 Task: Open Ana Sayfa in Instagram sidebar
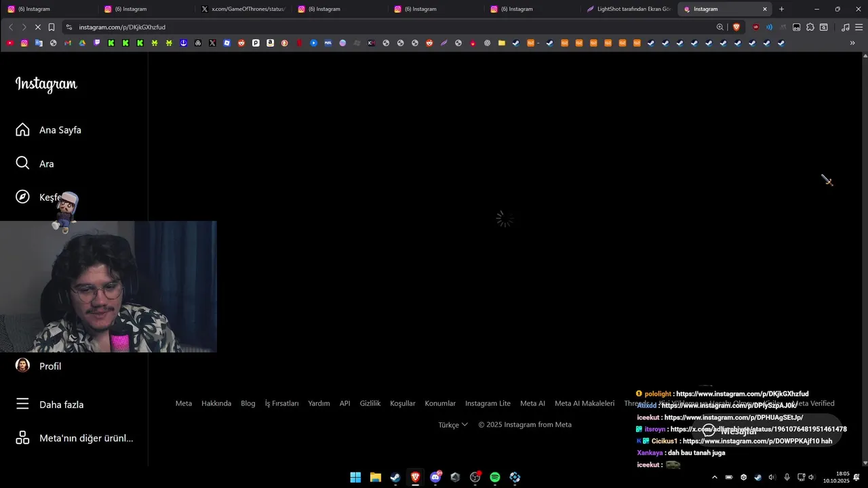pos(49,130)
